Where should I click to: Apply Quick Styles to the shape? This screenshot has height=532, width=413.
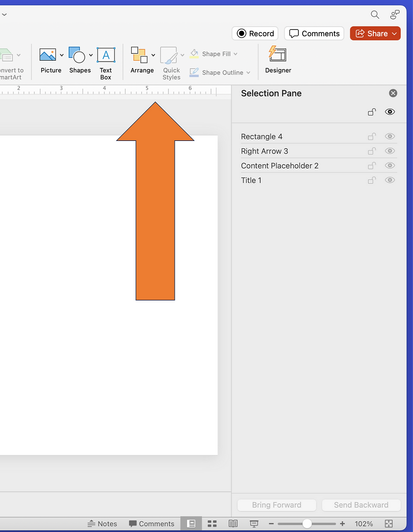(x=171, y=55)
